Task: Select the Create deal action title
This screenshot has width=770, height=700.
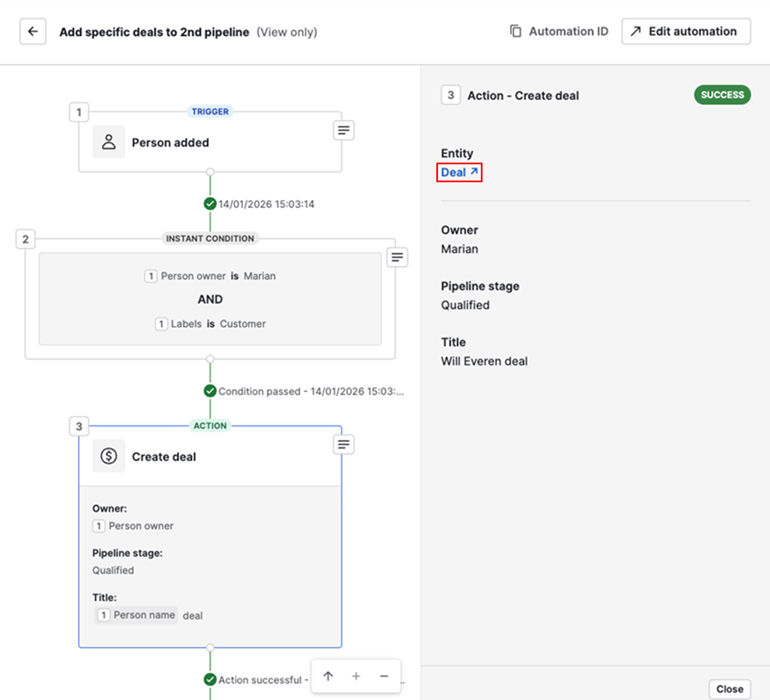Action: point(163,457)
